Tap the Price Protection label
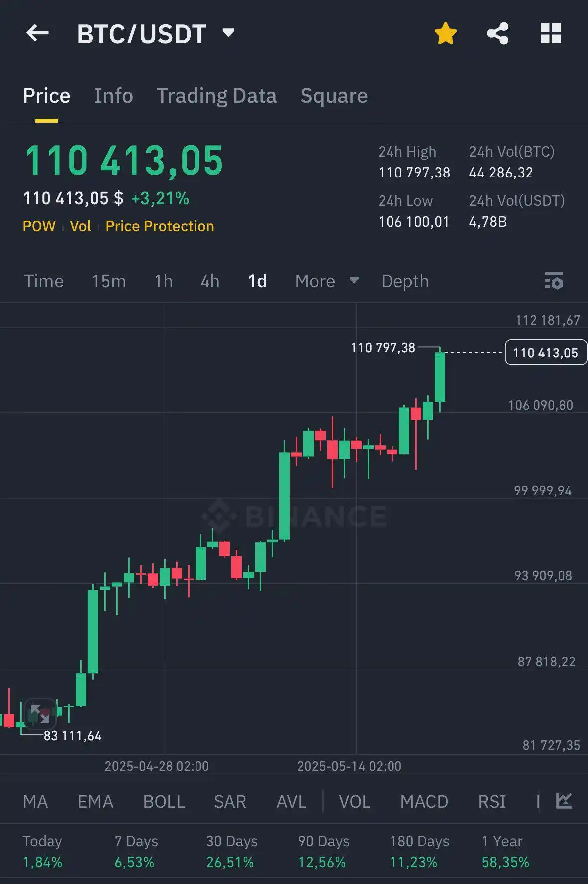588x884 pixels. tap(160, 226)
